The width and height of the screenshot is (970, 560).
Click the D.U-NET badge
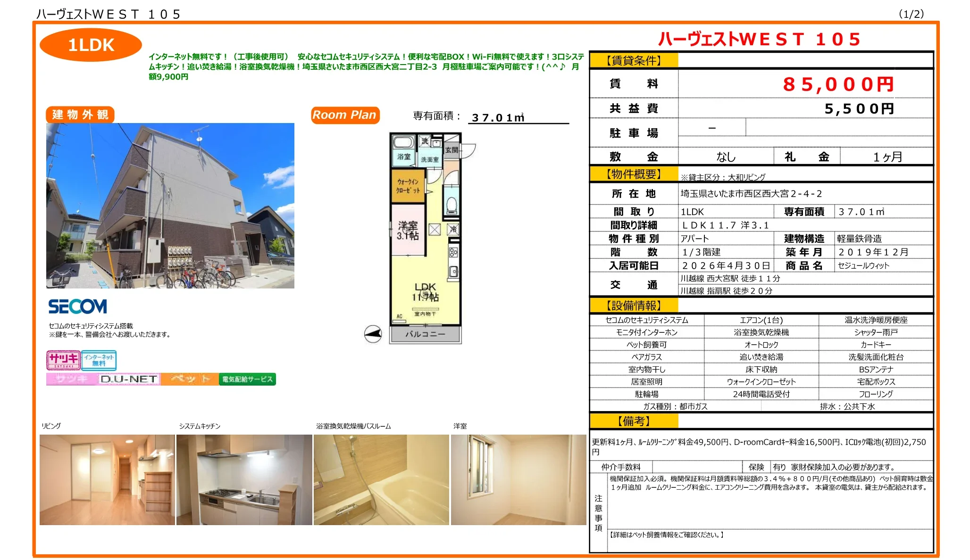128,379
